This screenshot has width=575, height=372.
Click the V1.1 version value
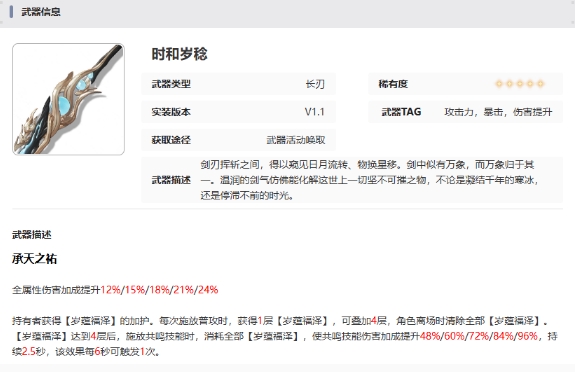click(x=315, y=112)
